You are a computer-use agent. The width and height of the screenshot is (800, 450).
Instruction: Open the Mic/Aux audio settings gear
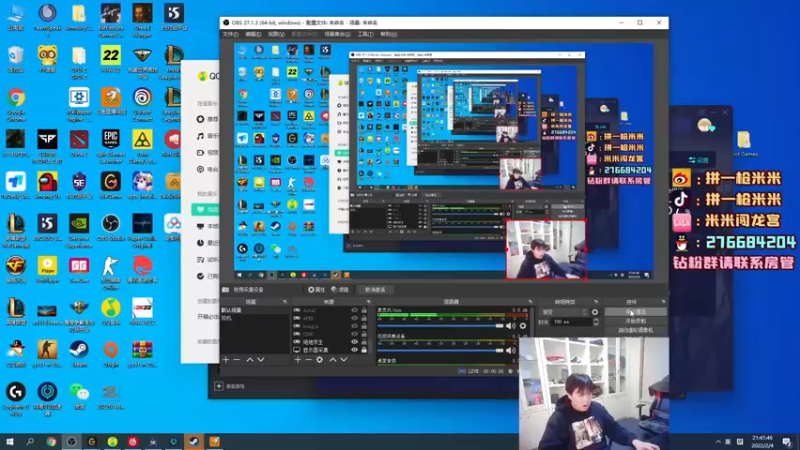pos(522,326)
